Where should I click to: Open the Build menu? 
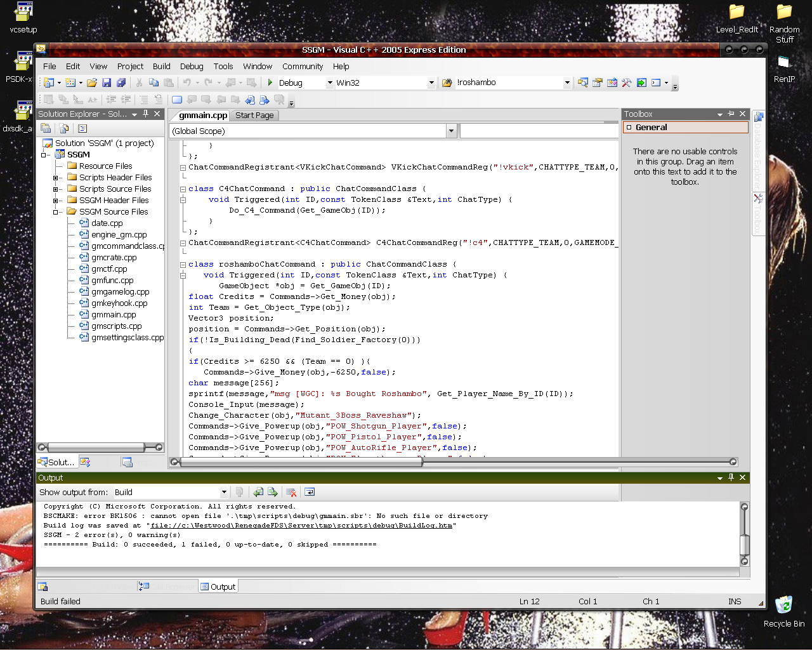click(x=161, y=66)
